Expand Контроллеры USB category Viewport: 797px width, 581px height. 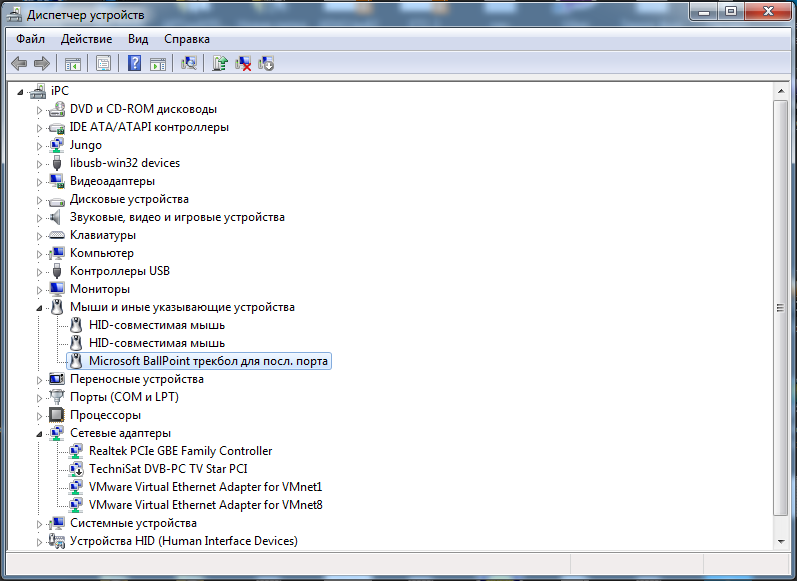pyautogui.click(x=39, y=272)
